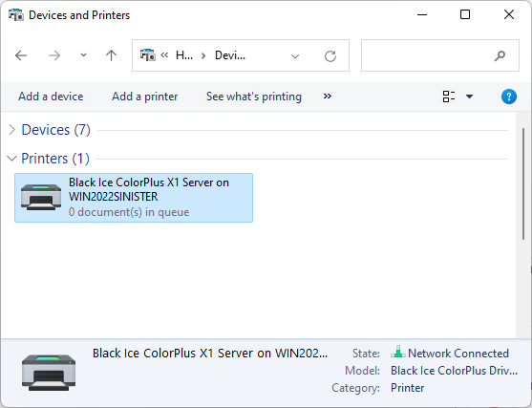This screenshot has height=408, width=532.
Task: Show more toolbar commands chevron
Action: tap(327, 97)
